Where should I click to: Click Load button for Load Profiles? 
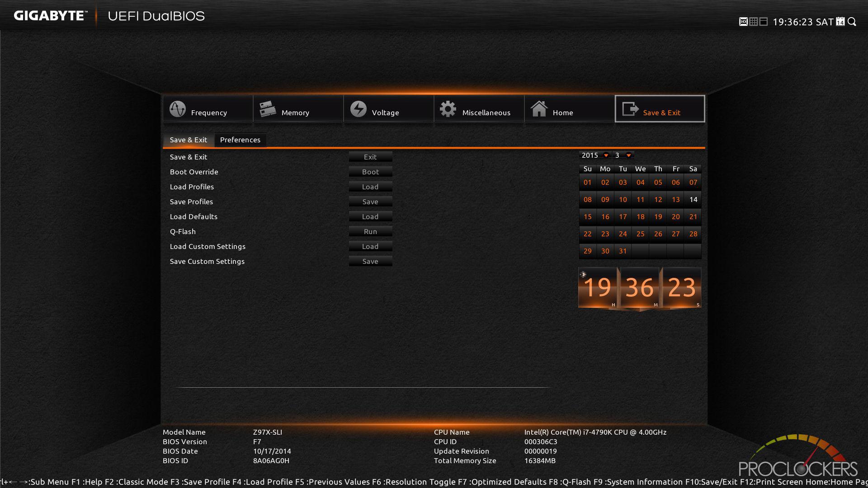370,187
